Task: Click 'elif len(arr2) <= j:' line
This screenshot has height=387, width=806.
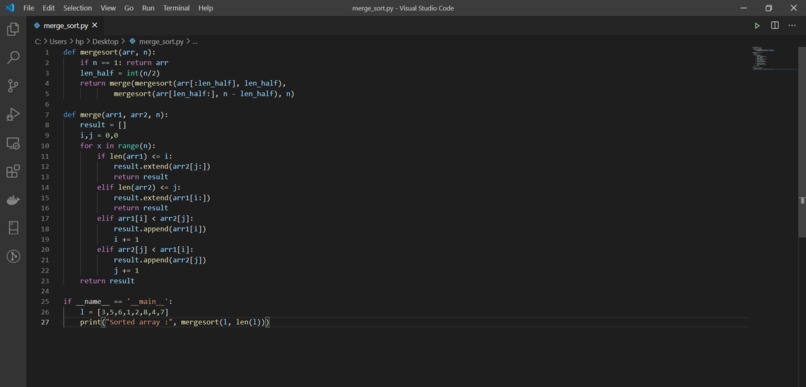Action: tap(139, 187)
